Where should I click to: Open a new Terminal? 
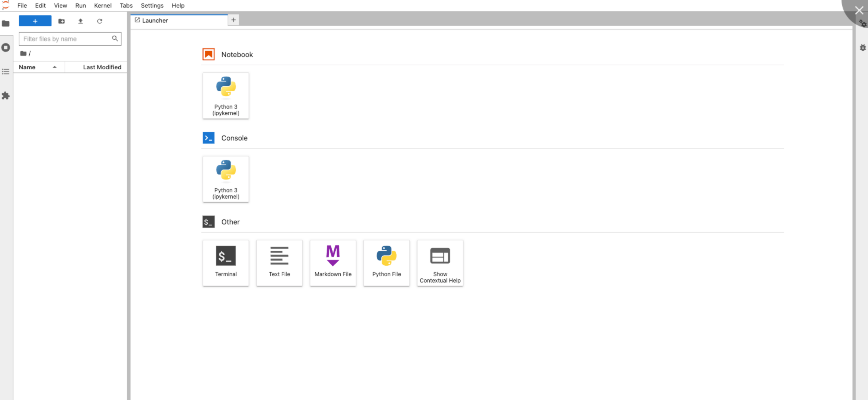(x=226, y=263)
